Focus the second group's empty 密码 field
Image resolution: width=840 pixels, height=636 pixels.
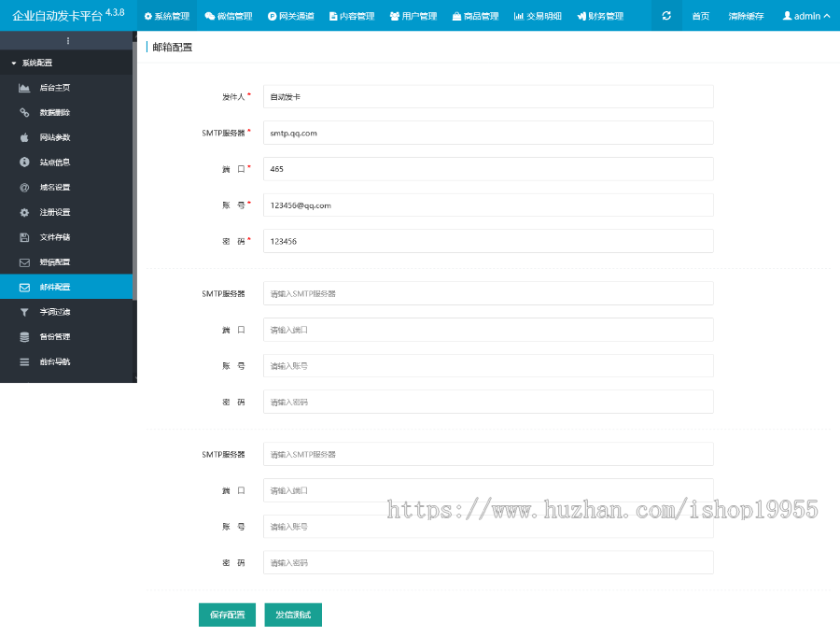pyautogui.click(x=488, y=402)
